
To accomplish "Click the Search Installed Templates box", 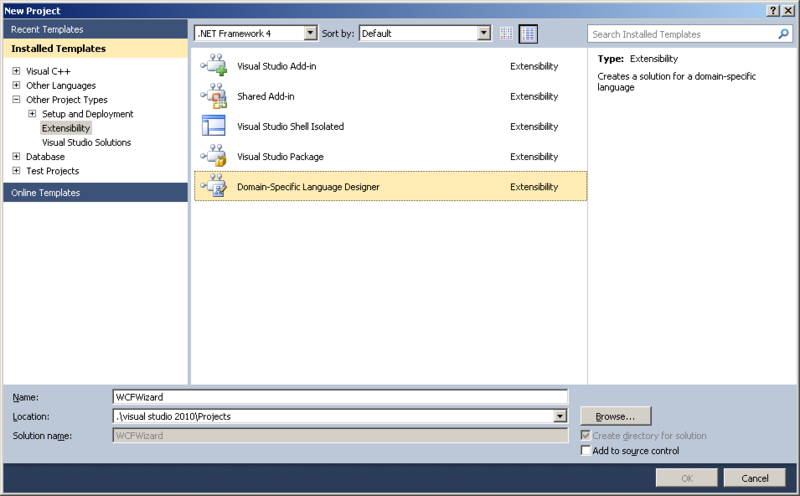I will click(x=682, y=34).
